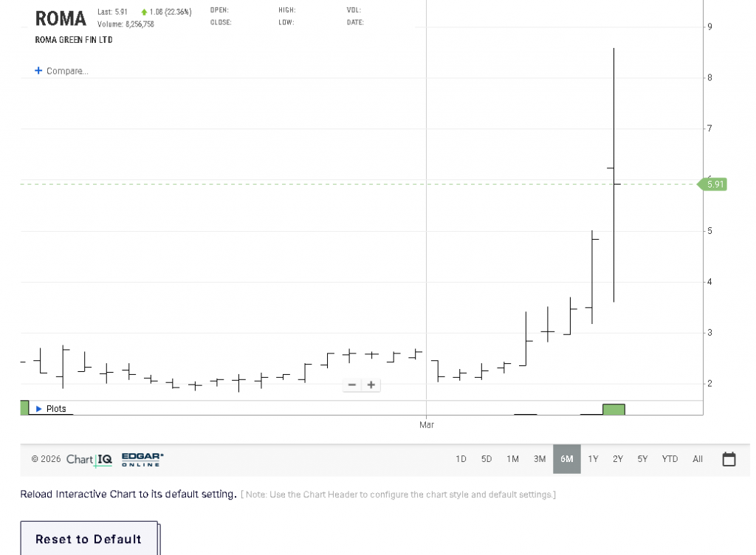
Task: Click the green volume bar
Action: (x=614, y=410)
